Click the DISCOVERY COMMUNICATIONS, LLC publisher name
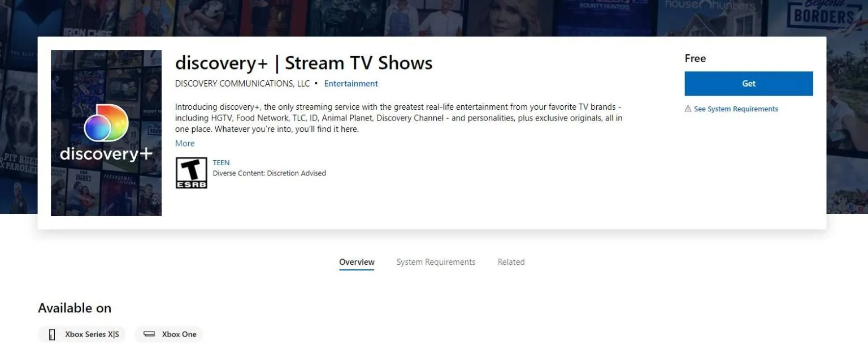868x348 pixels. 242,83
